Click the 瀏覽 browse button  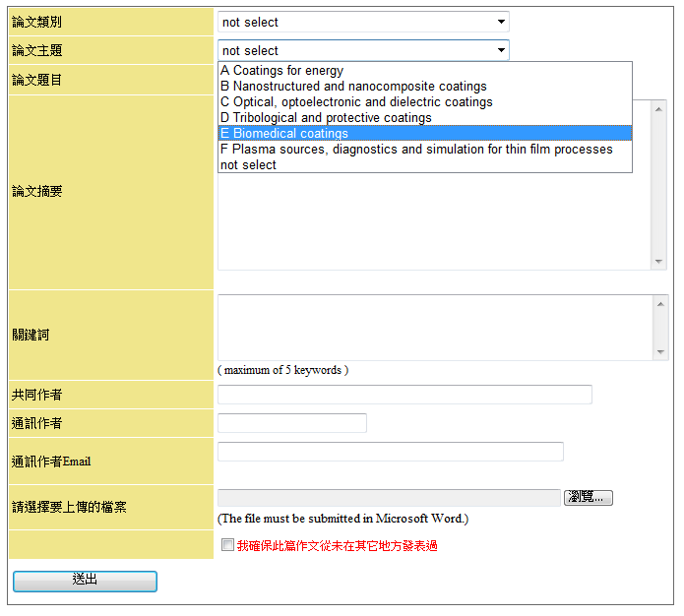click(589, 498)
